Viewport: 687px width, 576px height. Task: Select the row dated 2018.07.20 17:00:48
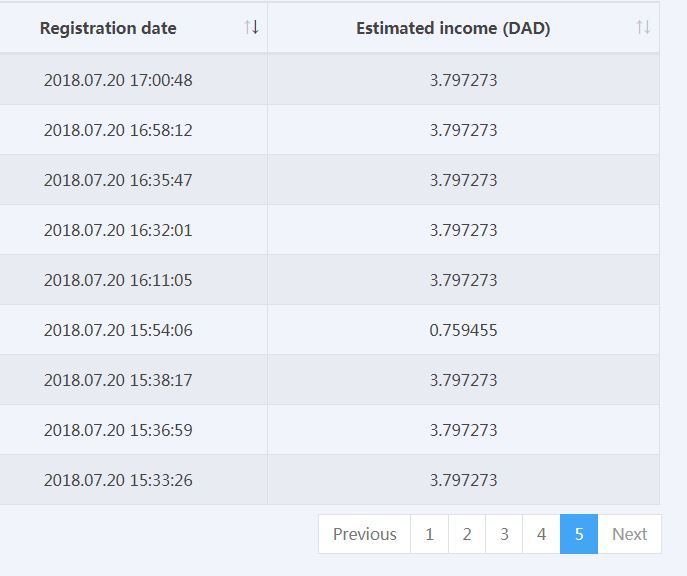[x=118, y=80]
